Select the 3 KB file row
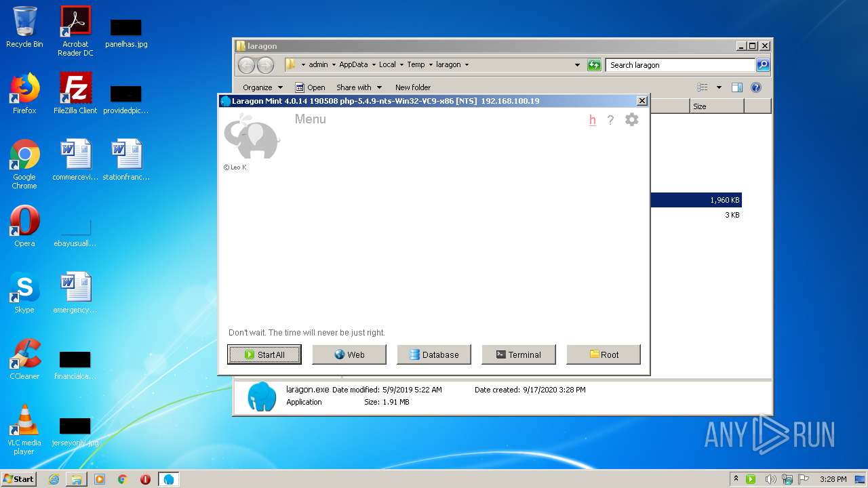Image resolution: width=868 pixels, height=488 pixels. pos(696,215)
